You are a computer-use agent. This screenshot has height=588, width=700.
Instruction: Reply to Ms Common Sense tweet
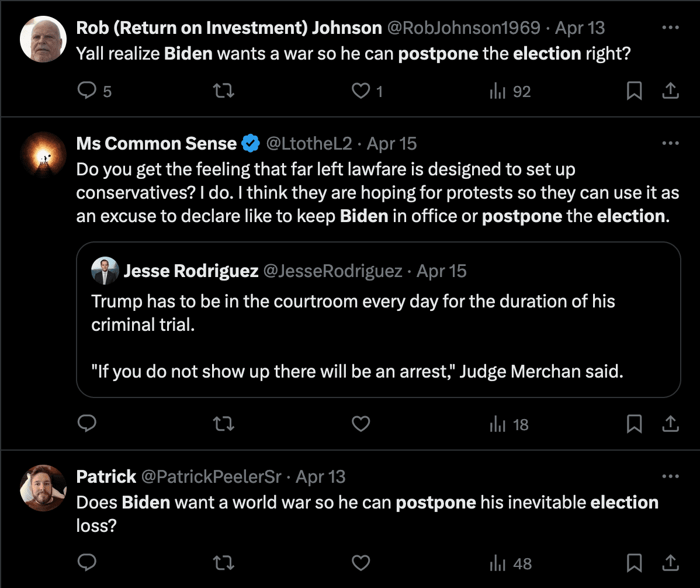pyautogui.click(x=87, y=424)
